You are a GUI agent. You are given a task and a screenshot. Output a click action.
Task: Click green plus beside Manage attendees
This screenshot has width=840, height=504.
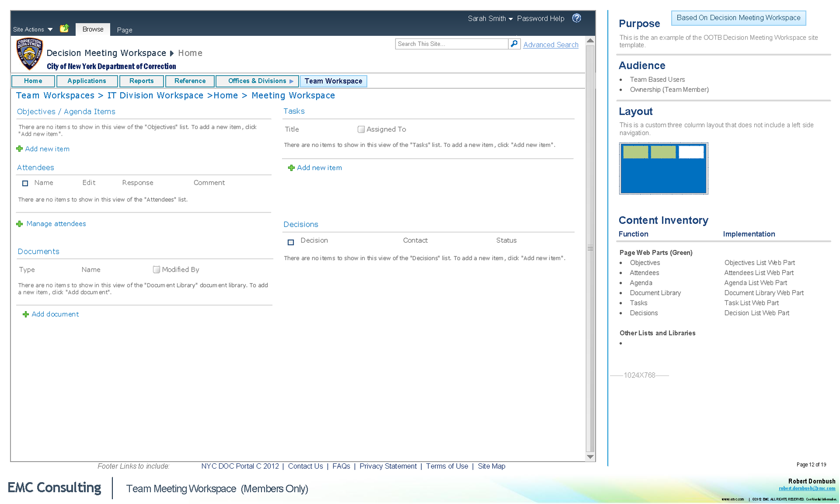point(20,224)
